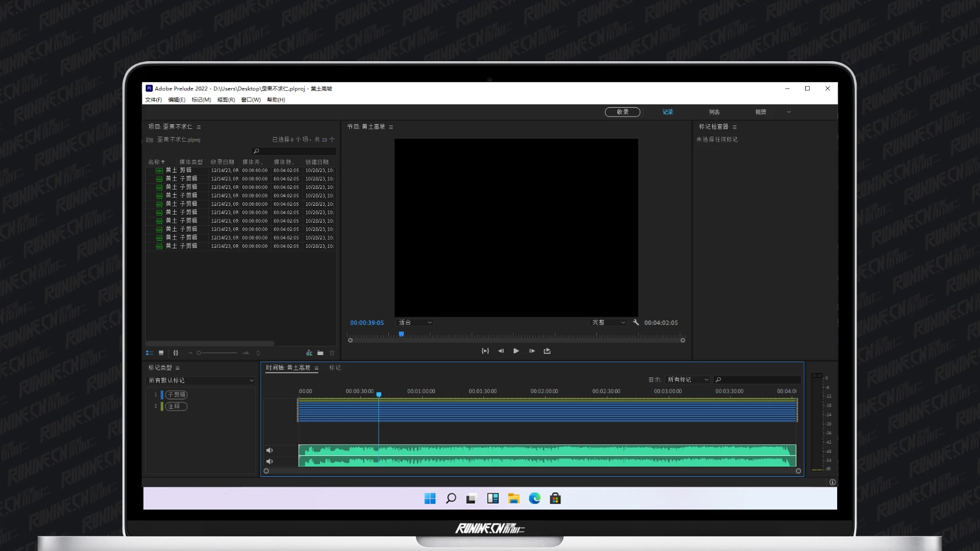Open the 所有默认标记 marker type dropdown

pyautogui.click(x=201, y=380)
